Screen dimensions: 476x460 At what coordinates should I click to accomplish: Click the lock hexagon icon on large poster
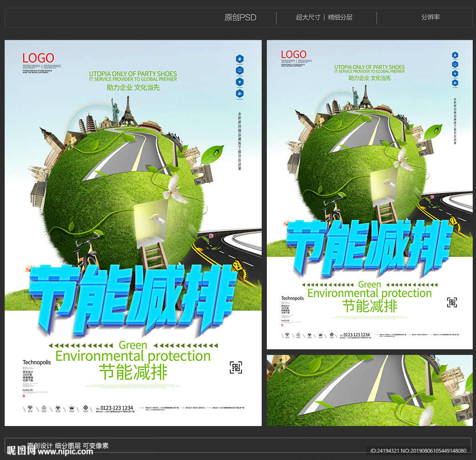coord(239,59)
